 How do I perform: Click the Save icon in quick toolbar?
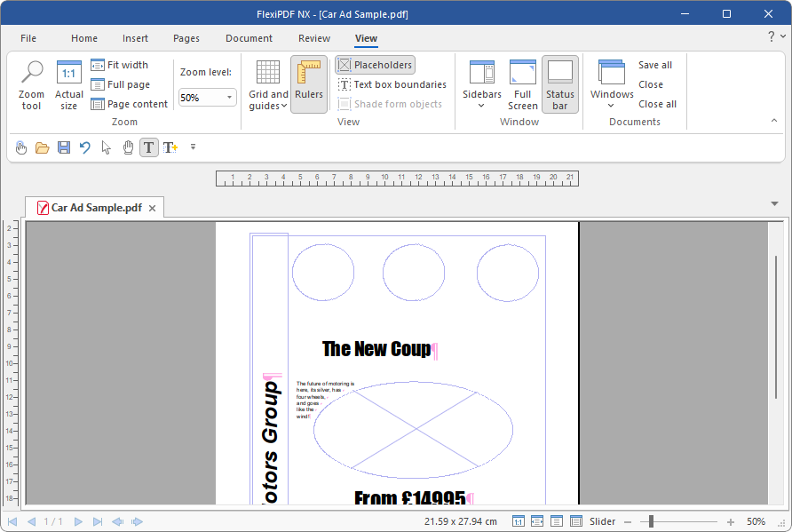point(64,147)
